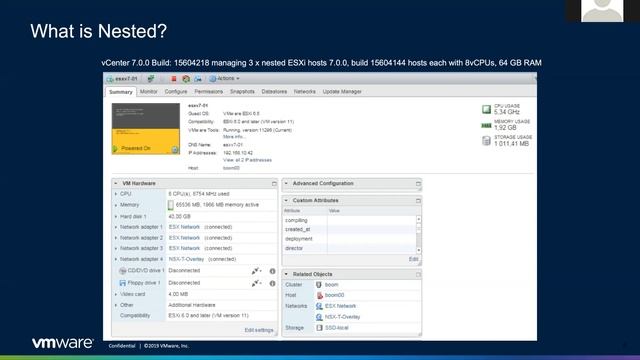Open the Actions dropdown menu
The height and width of the screenshot is (360, 640).
click(x=224, y=78)
